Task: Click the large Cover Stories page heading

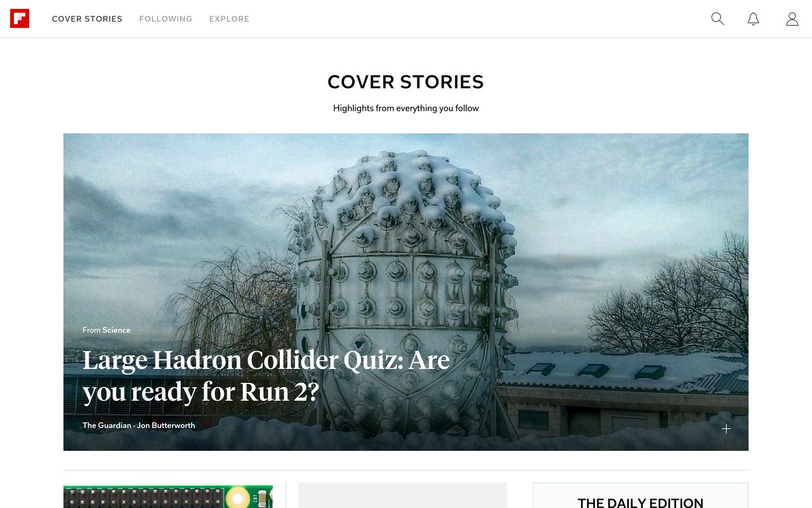Action: click(406, 82)
